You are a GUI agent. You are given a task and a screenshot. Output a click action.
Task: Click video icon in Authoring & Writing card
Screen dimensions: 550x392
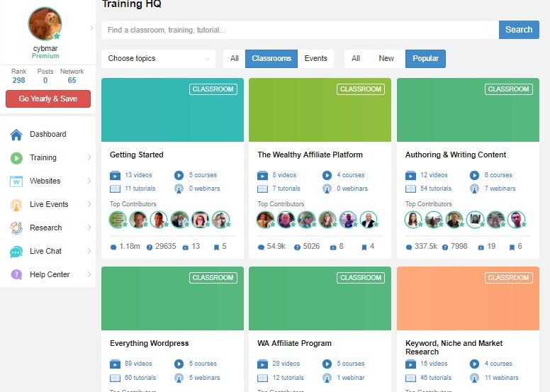coord(410,175)
